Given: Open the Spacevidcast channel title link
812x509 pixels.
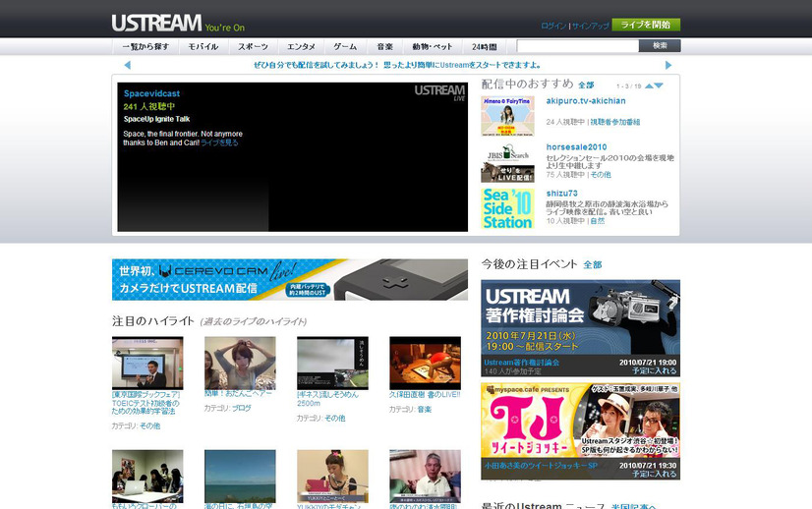Looking at the screenshot, I should 151,93.
